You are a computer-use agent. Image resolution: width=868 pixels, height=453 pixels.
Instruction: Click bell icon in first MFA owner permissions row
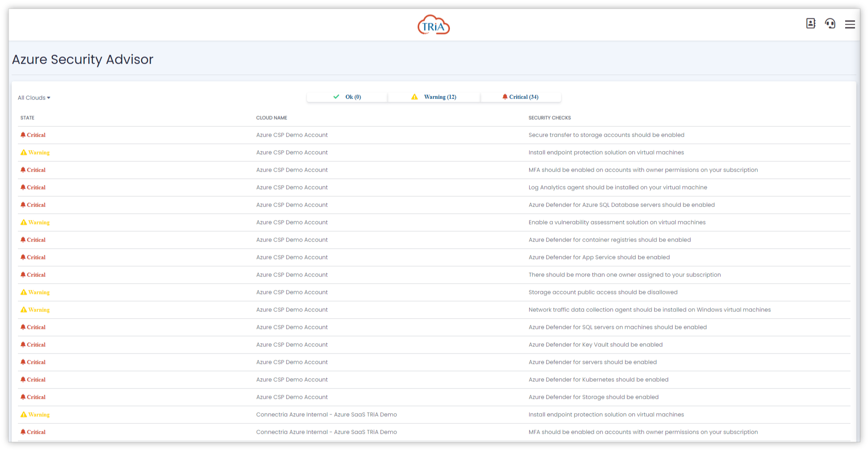click(x=23, y=170)
